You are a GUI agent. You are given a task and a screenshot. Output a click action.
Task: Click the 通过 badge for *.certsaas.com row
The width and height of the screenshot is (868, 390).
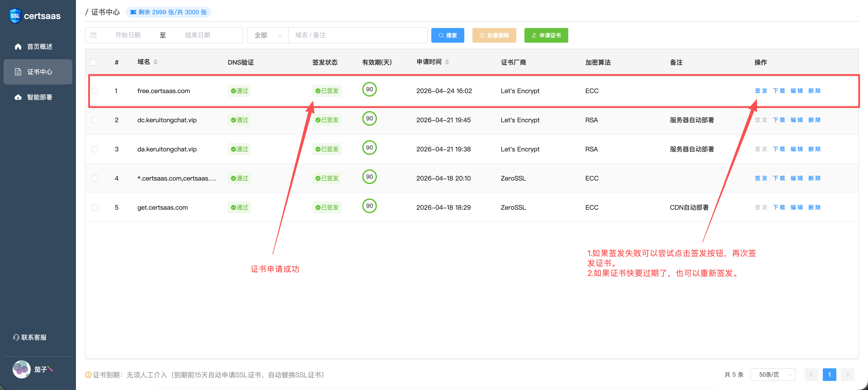(239, 178)
